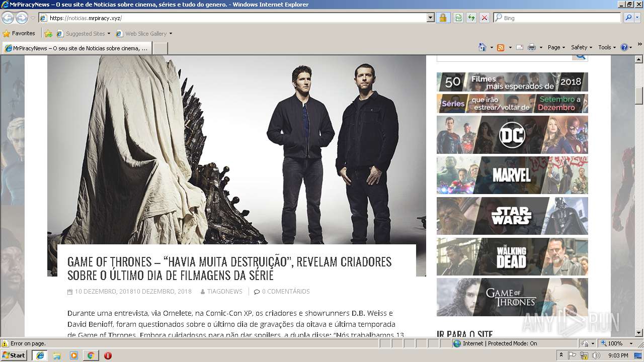The height and width of the screenshot is (362, 644).
Task: Click the article photo of showrunners
Action: coord(236,150)
